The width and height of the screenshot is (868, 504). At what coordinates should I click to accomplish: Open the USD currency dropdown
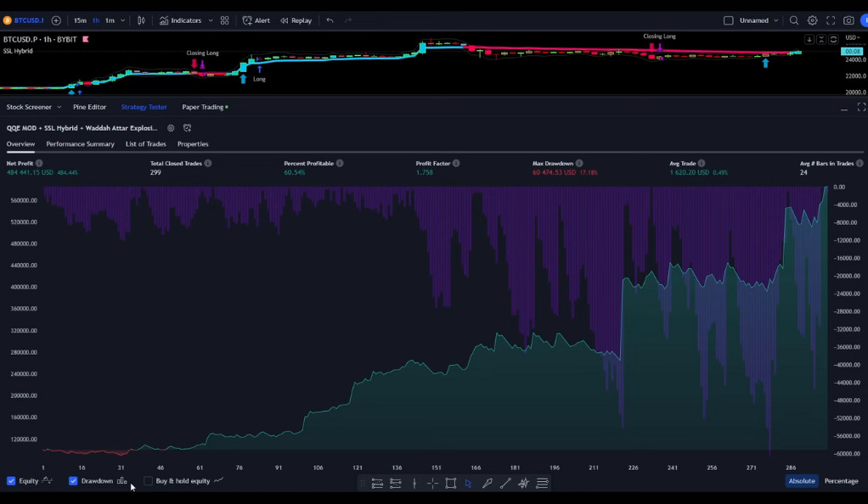coord(853,37)
